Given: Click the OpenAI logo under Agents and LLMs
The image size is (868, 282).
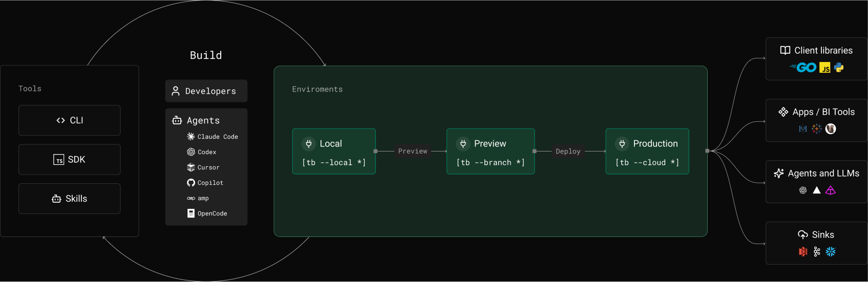Looking at the screenshot, I should (x=803, y=190).
